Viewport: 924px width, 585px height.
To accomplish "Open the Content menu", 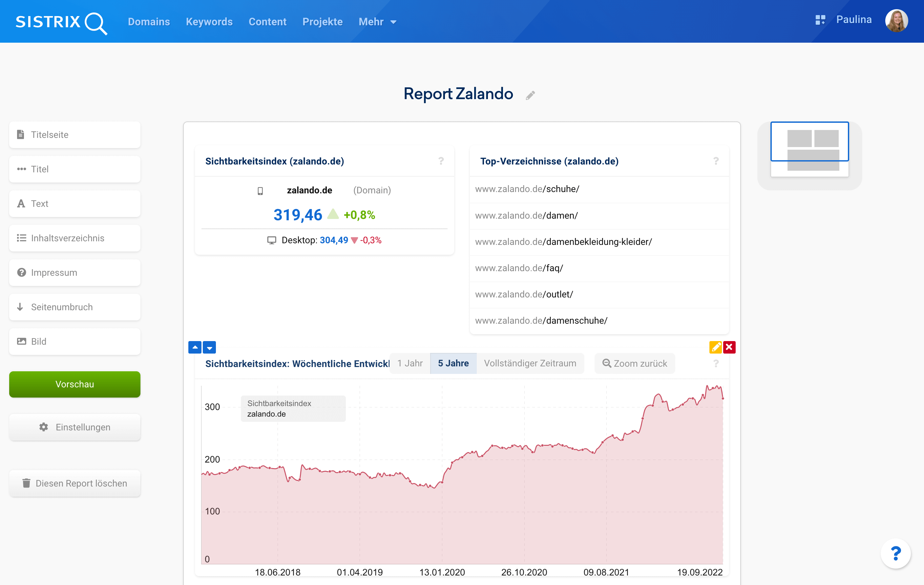I will [267, 22].
